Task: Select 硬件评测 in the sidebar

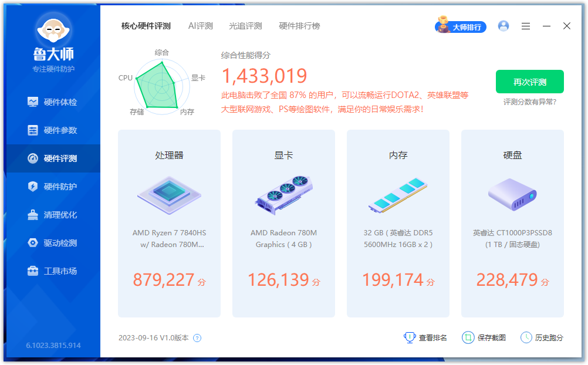Action: coord(52,158)
